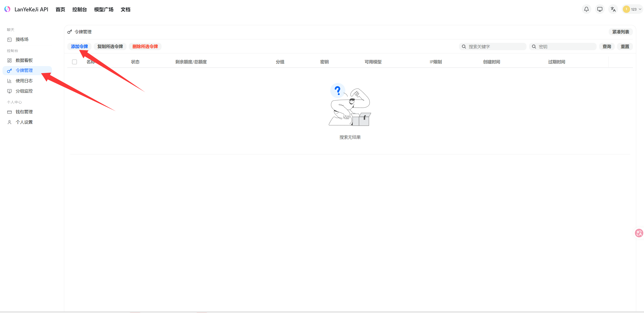Viewport: 644px width, 313px height.
Task: Open the notifications bell icon
Action: pyautogui.click(x=586, y=9)
